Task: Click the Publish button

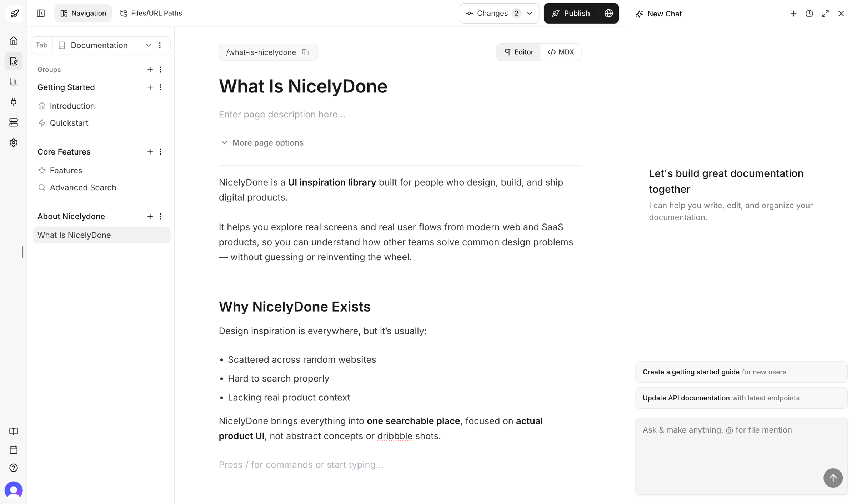Action: coord(571,14)
